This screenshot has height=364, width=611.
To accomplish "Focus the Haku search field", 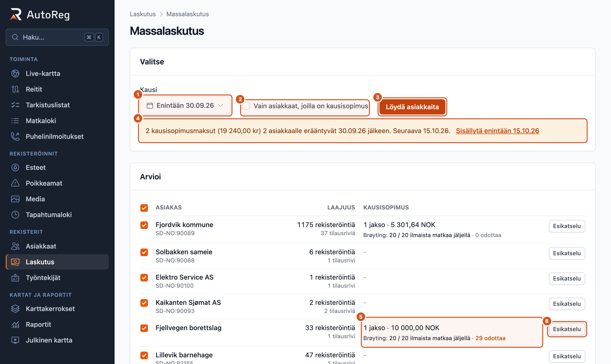I will tap(57, 37).
